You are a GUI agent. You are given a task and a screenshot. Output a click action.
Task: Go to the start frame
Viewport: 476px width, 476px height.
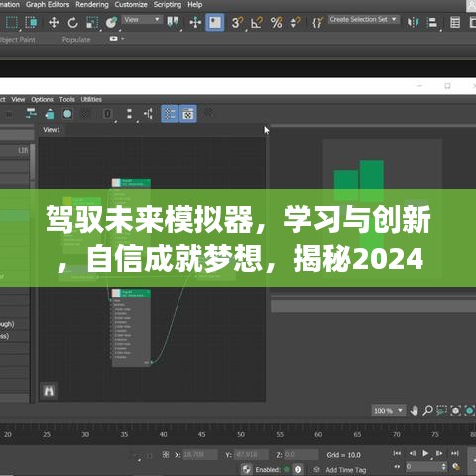coord(397,453)
